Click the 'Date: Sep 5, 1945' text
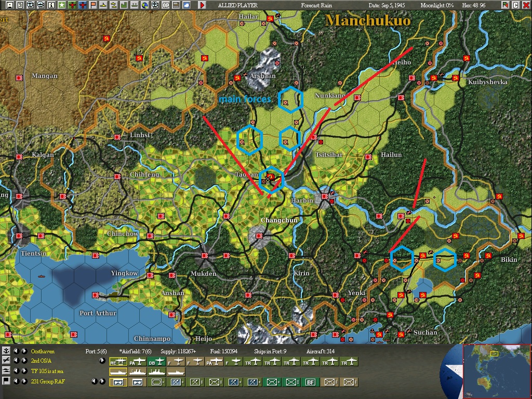Screen dimensions: 532x399 coord(387,5)
